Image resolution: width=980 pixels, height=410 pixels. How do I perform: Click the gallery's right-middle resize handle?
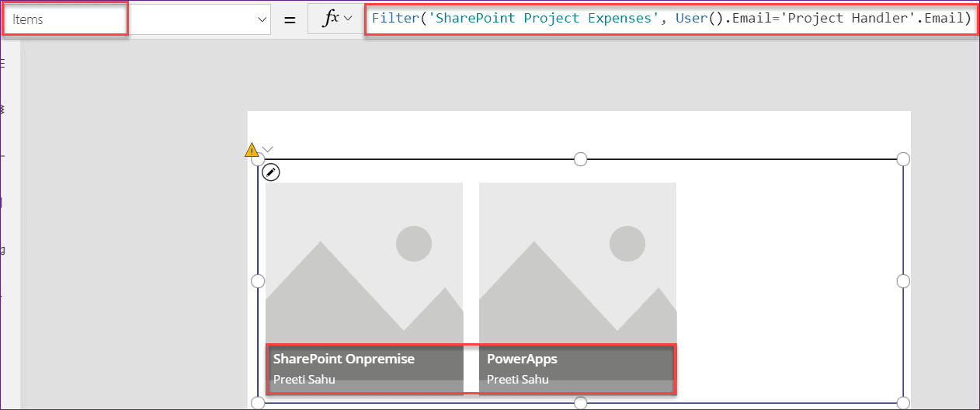tap(903, 280)
